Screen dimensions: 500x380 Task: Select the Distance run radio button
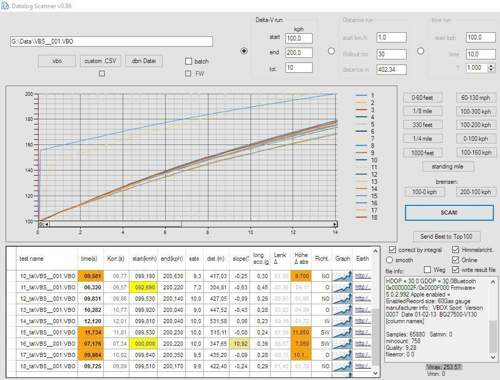pos(331,51)
